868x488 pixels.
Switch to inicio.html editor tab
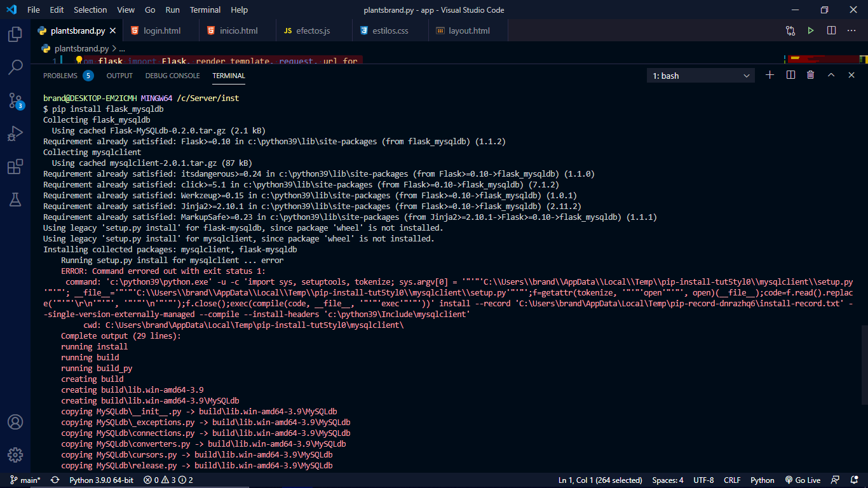238,30
